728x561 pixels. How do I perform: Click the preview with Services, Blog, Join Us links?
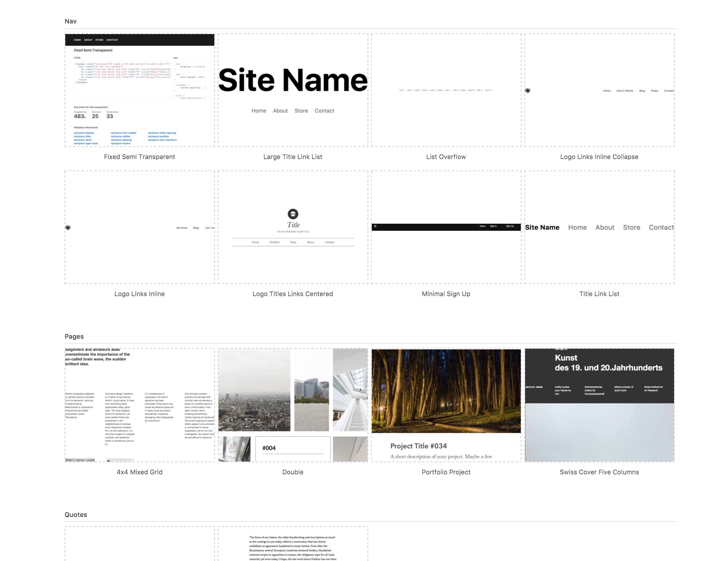coord(140,227)
